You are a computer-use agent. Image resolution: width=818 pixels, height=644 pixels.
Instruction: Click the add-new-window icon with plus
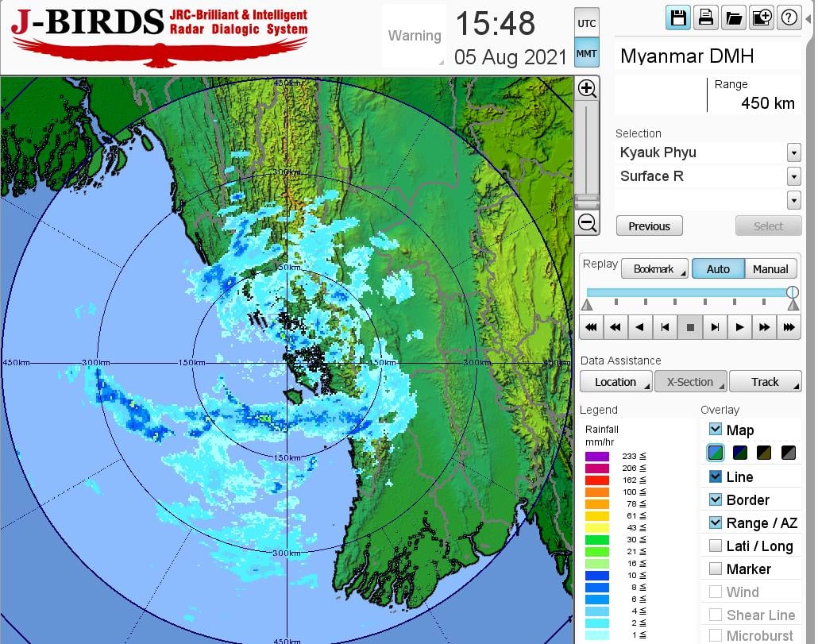click(x=761, y=18)
